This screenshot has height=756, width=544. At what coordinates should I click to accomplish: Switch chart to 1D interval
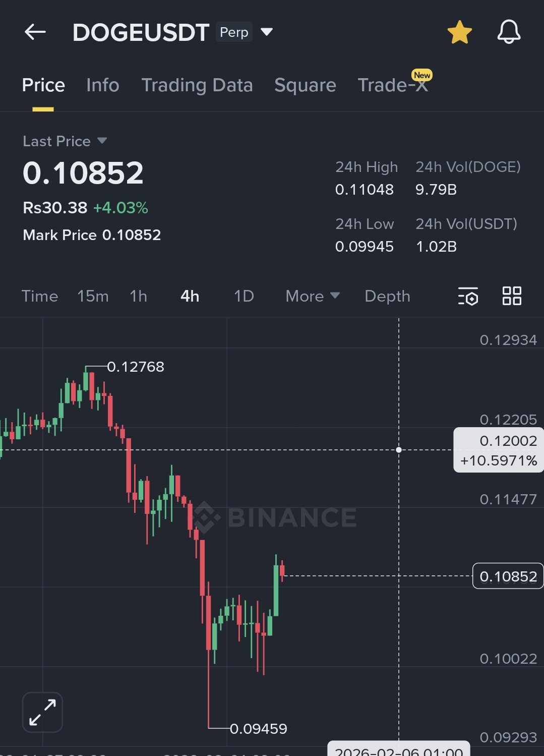click(244, 296)
